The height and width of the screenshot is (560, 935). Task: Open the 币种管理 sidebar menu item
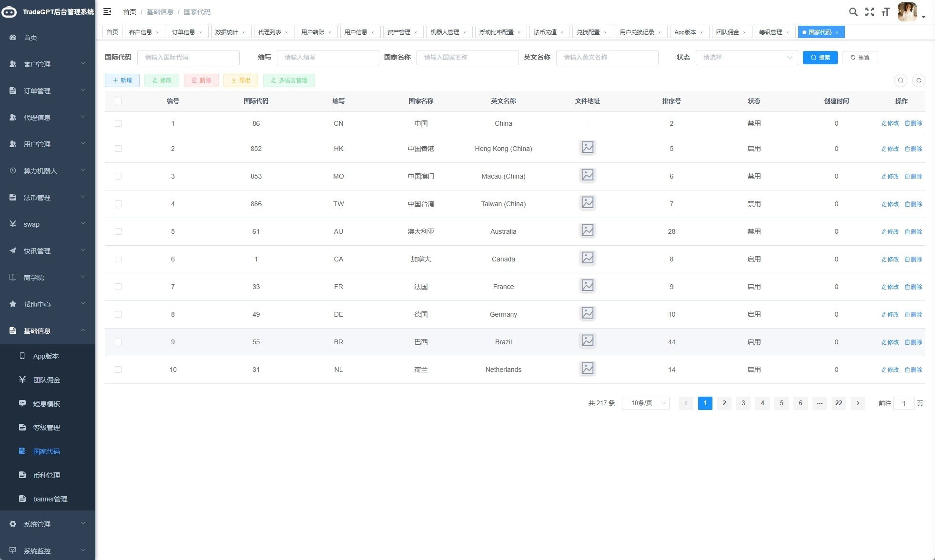[x=46, y=475]
